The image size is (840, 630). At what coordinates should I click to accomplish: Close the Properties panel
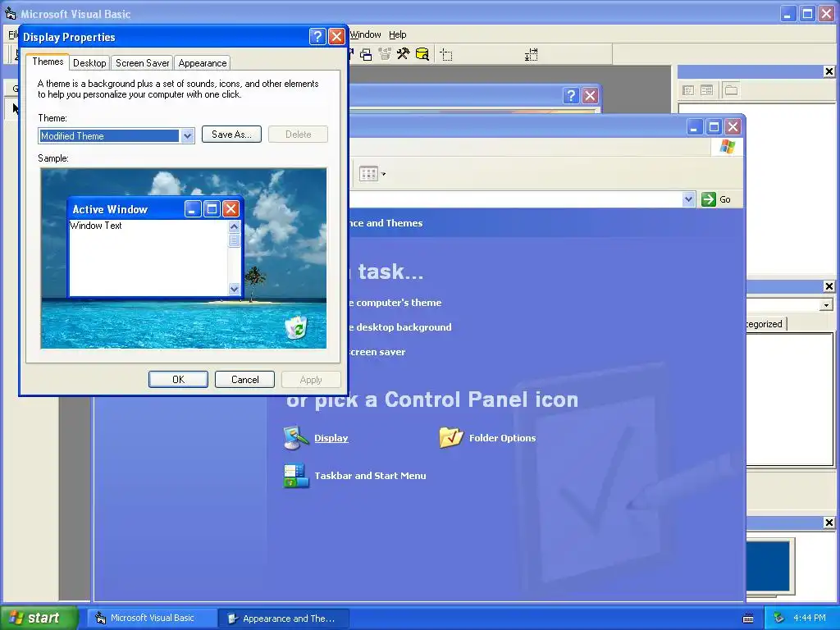point(829,286)
